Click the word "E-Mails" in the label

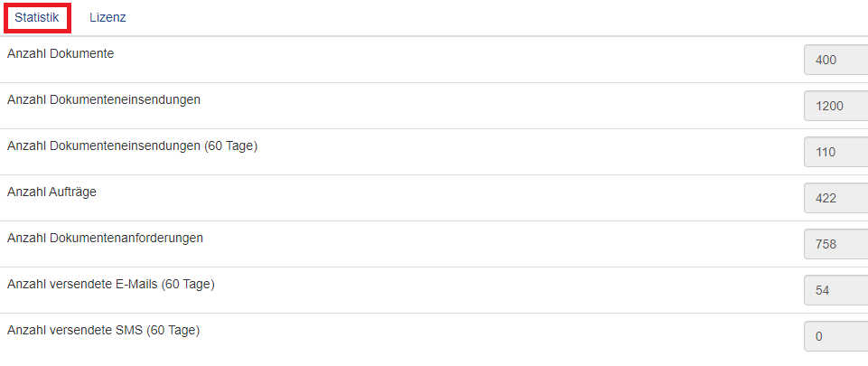(x=136, y=284)
